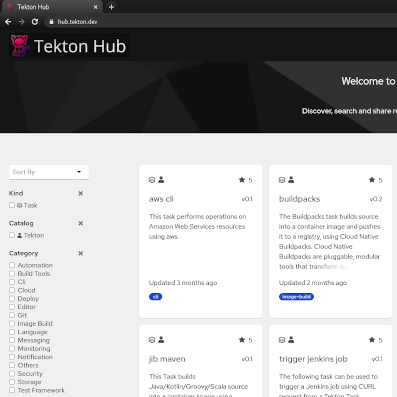Go back with the browser back arrow
This screenshot has width=397, height=397.
[8, 22]
